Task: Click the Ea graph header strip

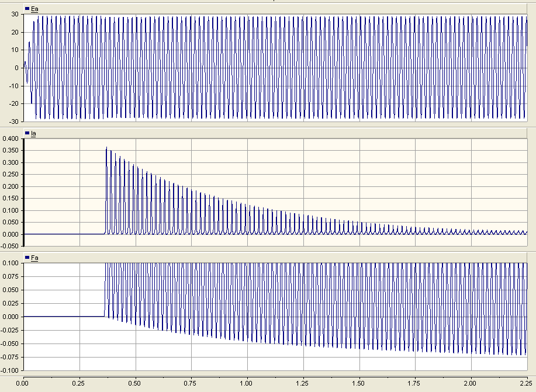Action: pyautogui.click(x=275, y=9)
